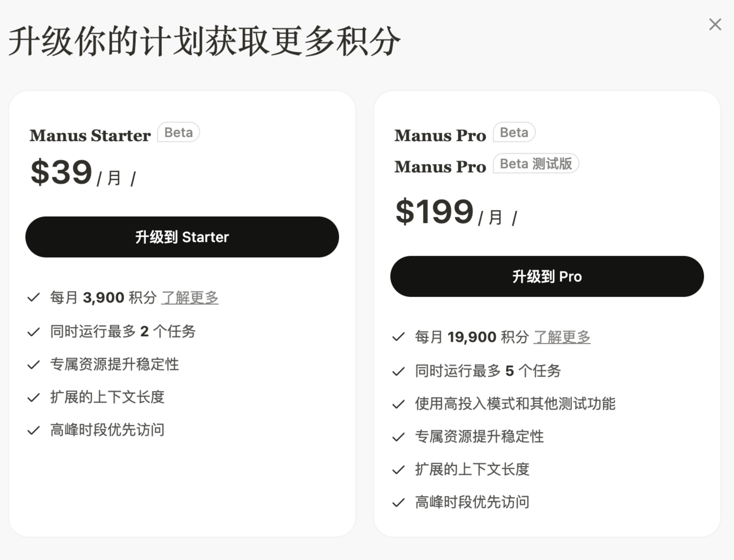Select the Beta 测试版 badge
The width and height of the screenshot is (734, 560).
[535, 164]
